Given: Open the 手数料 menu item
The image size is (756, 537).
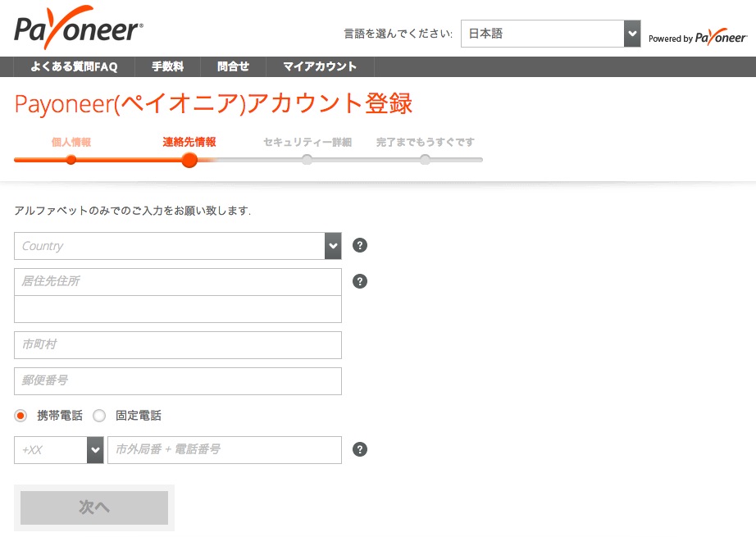Looking at the screenshot, I should click(168, 66).
